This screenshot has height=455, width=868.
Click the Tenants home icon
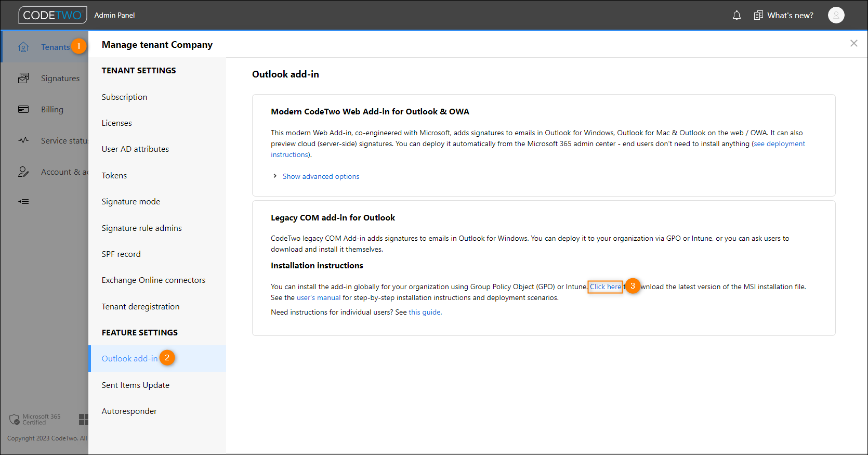tap(23, 47)
